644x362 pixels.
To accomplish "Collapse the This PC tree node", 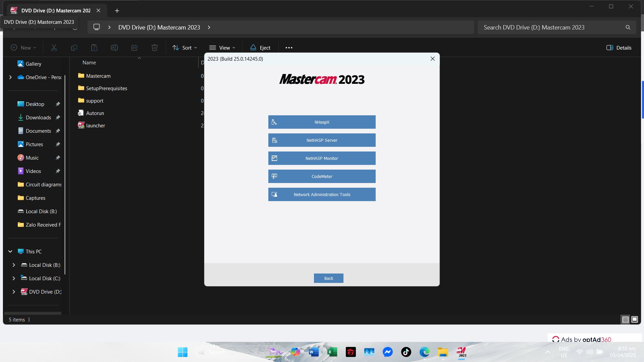I will 10,251.
